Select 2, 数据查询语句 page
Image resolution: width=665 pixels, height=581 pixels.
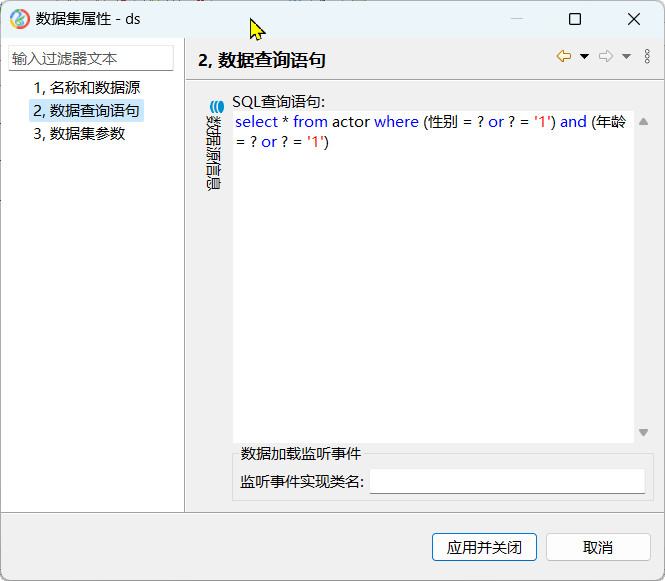(87, 111)
